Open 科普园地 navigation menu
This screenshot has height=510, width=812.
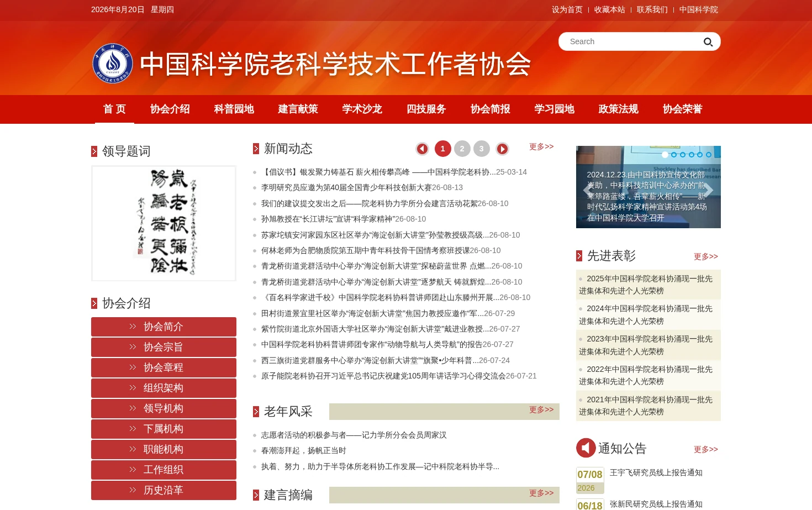[x=234, y=109]
